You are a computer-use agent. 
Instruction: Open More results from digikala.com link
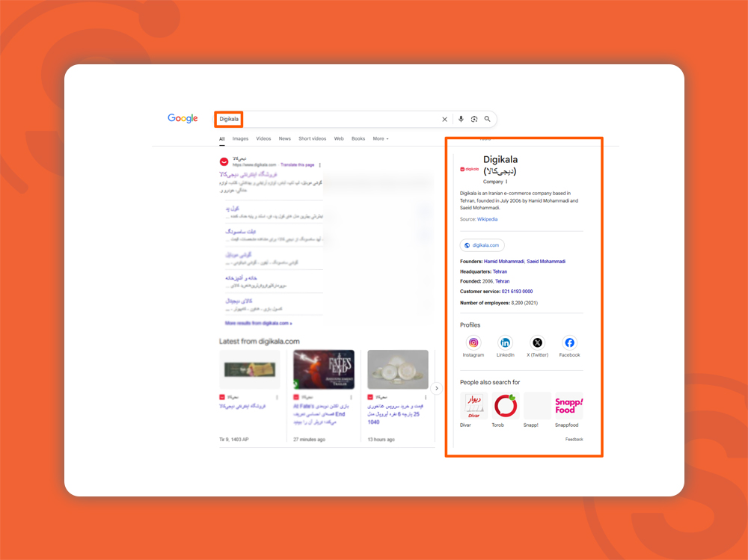[259, 324]
